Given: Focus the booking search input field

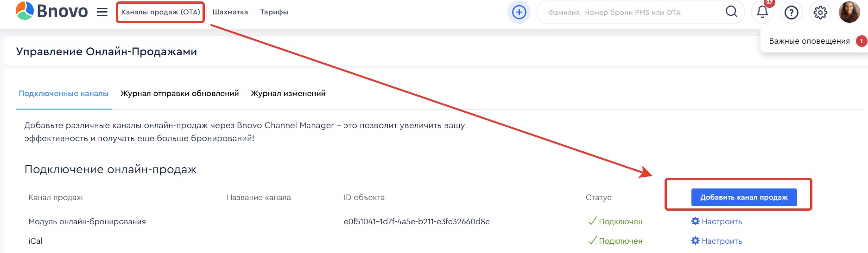Looking at the screenshot, I should 630,13.
